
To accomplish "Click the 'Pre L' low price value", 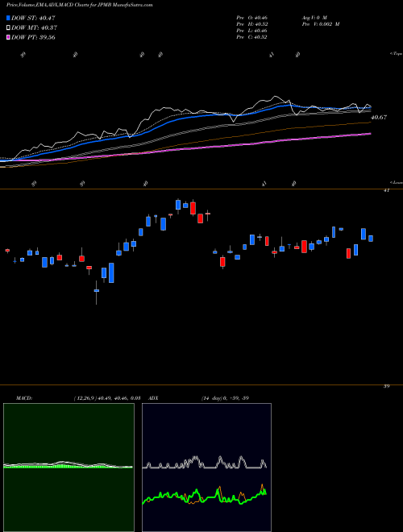I will (x=251, y=31).
